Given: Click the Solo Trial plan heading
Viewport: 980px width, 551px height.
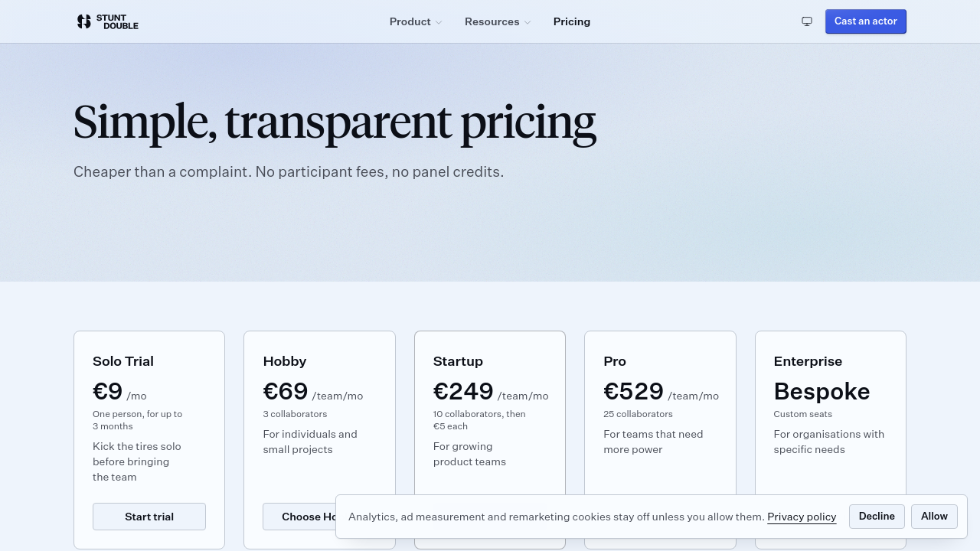Looking at the screenshot, I should tap(123, 361).
